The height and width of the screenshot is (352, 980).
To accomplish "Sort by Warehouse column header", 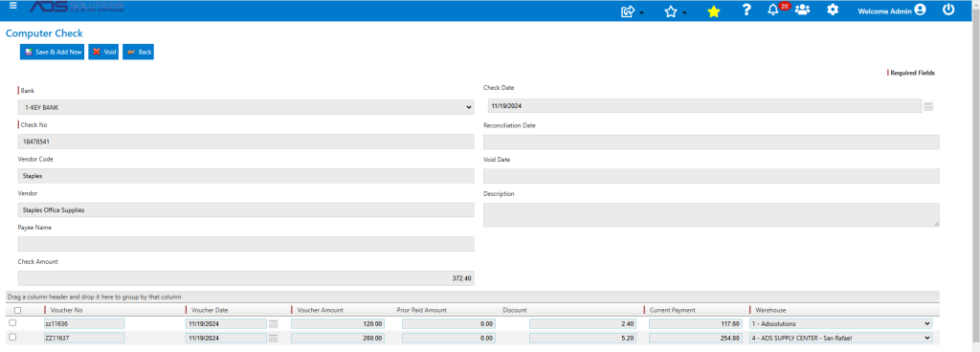I will pyautogui.click(x=770, y=310).
